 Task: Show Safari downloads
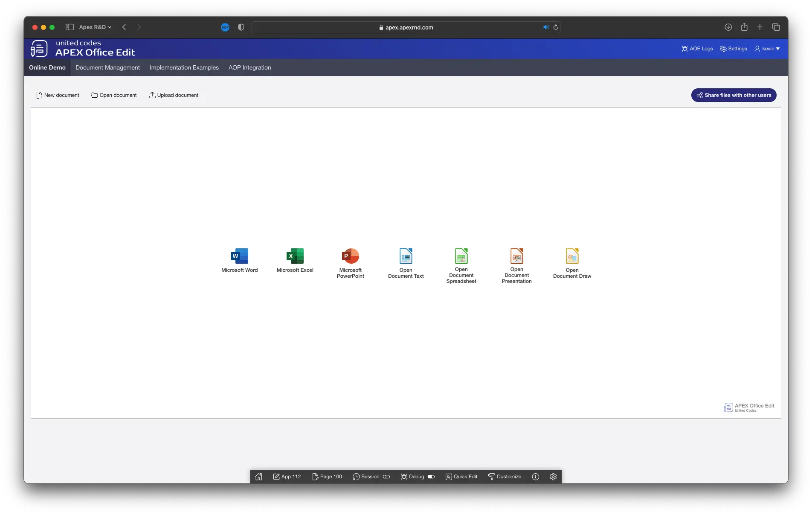pyautogui.click(x=728, y=27)
